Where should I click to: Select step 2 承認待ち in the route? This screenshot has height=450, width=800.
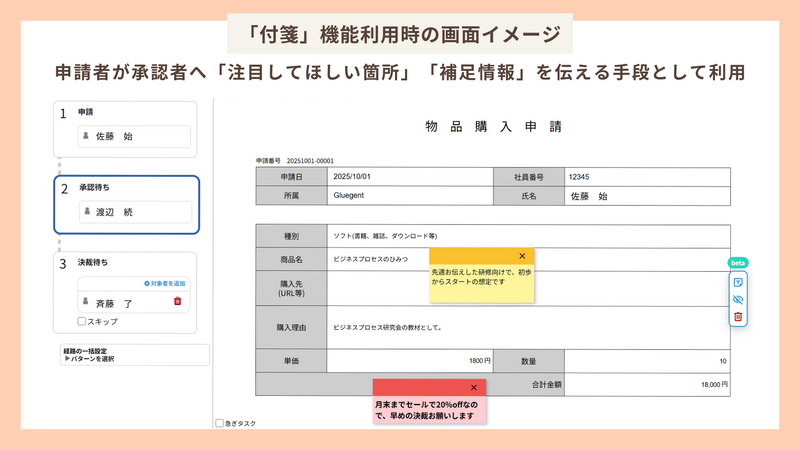tap(125, 187)
